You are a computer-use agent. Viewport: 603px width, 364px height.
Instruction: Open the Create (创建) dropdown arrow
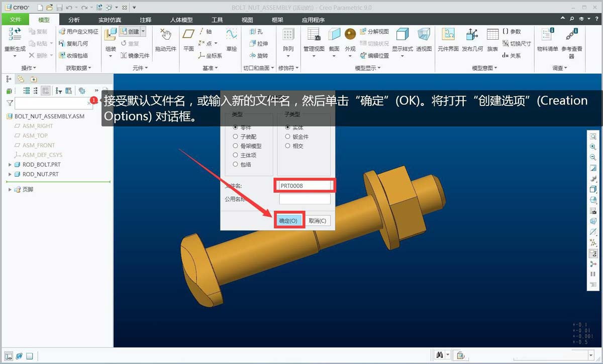pyautogui.click(x=143, y=32)
